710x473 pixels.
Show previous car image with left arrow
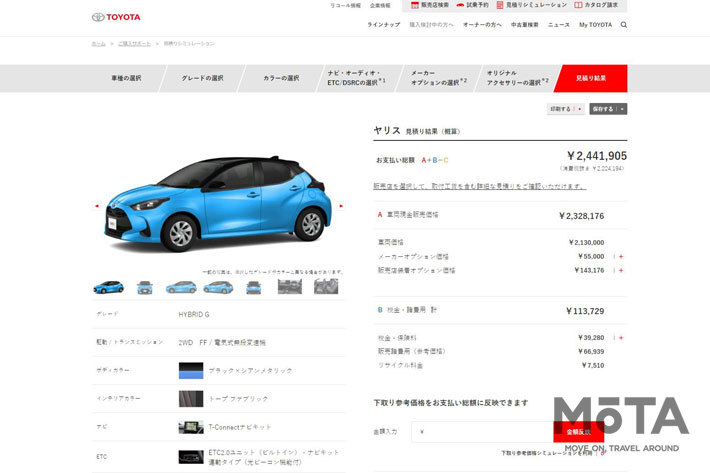(x=96, y=206)
